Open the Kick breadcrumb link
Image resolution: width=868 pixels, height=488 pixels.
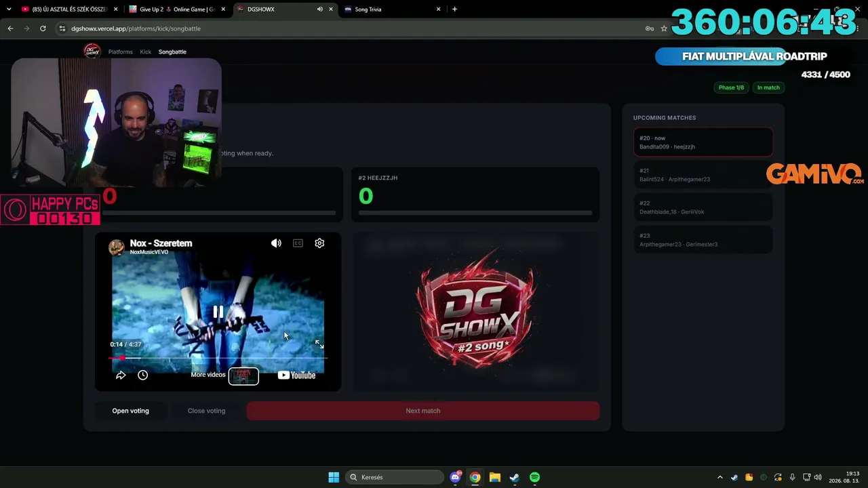(x=146, y=52)
